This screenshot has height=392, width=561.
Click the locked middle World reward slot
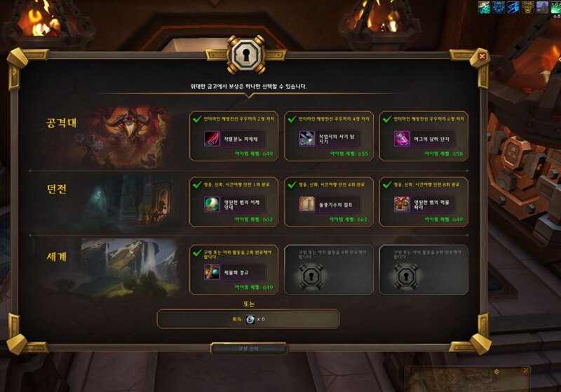click(329, 270)
